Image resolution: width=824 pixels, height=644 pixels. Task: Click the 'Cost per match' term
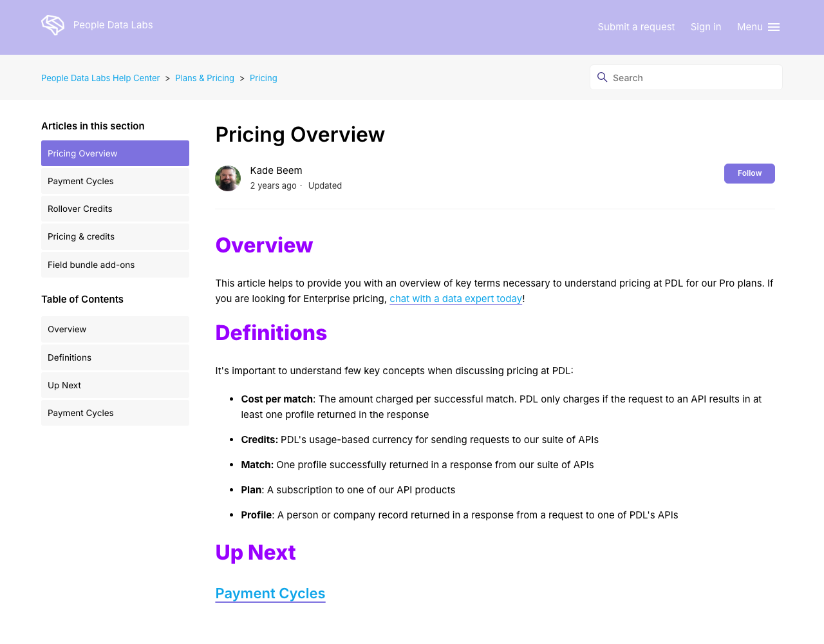(277, 399)
